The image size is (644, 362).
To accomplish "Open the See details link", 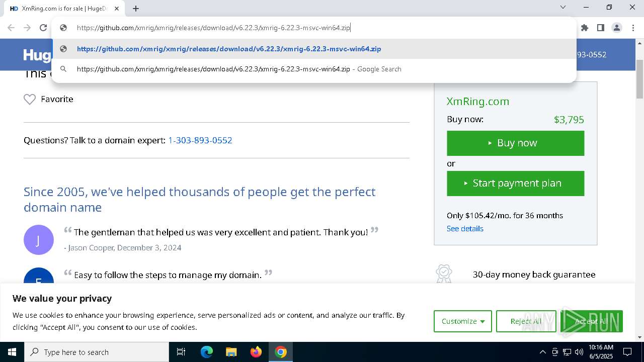I will 465,229.
